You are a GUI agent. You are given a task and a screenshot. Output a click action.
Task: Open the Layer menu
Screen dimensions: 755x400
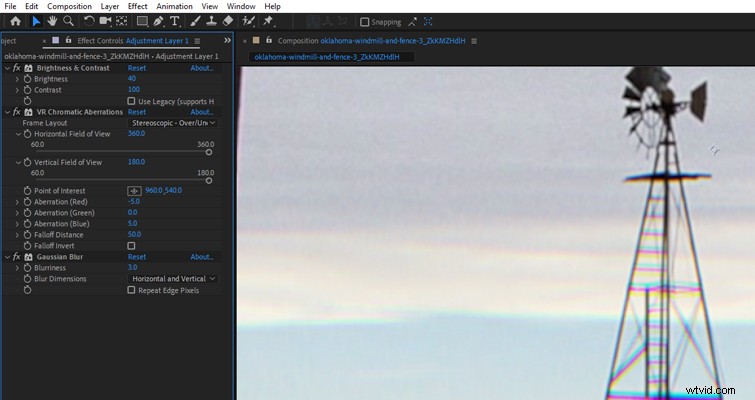click(x=110, y=6)
